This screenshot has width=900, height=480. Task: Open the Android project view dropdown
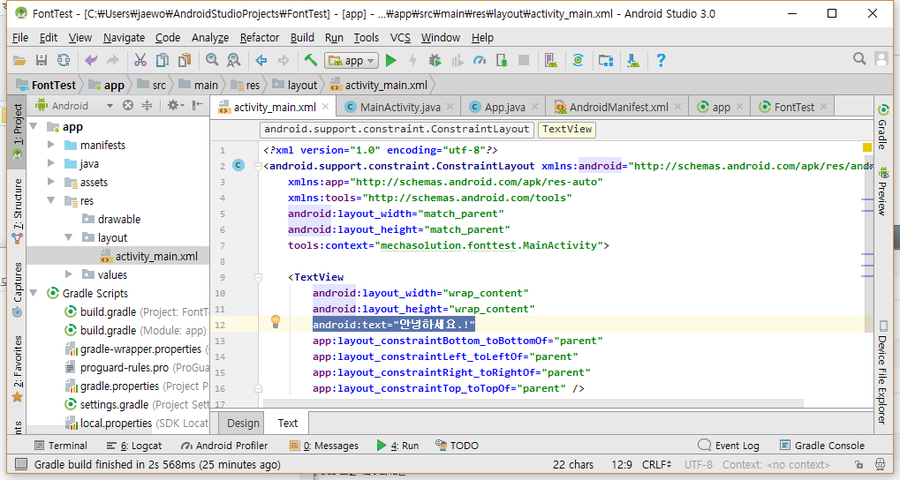tap(75, 106)
